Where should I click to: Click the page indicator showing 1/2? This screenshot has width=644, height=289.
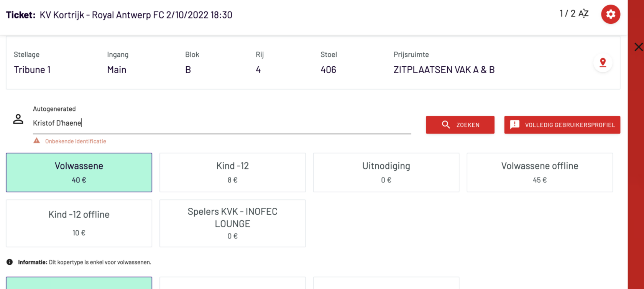567,13
